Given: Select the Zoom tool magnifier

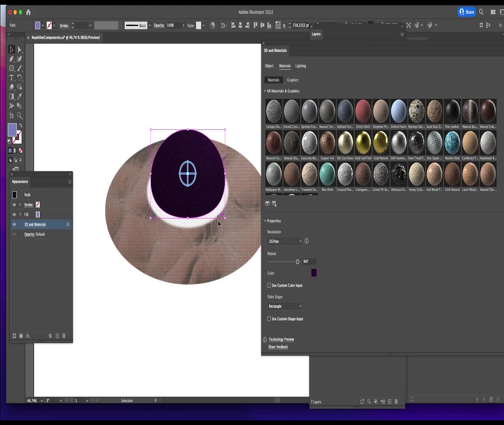Looking at the screenshot, I should click(20, 116).
